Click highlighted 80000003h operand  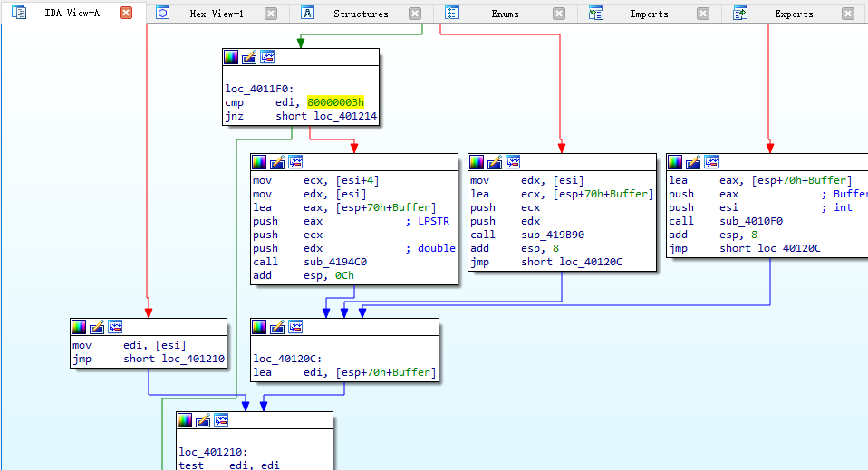tap(335, 102)
